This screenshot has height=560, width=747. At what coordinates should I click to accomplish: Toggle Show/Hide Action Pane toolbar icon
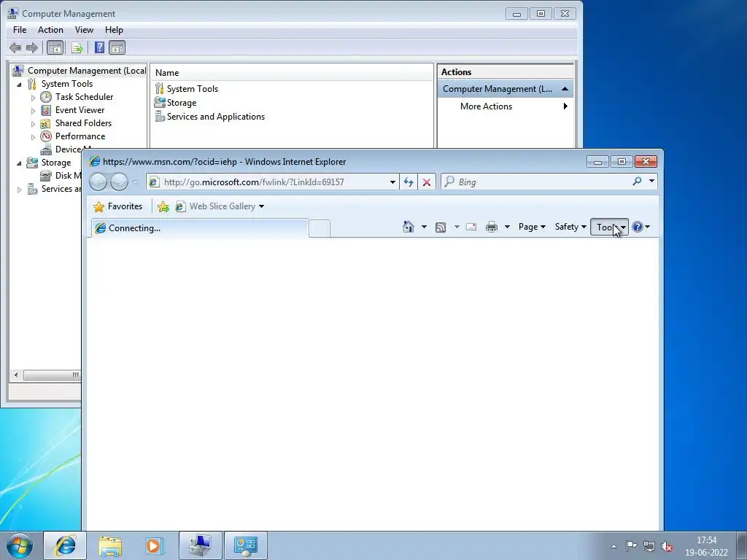[117, 47]
